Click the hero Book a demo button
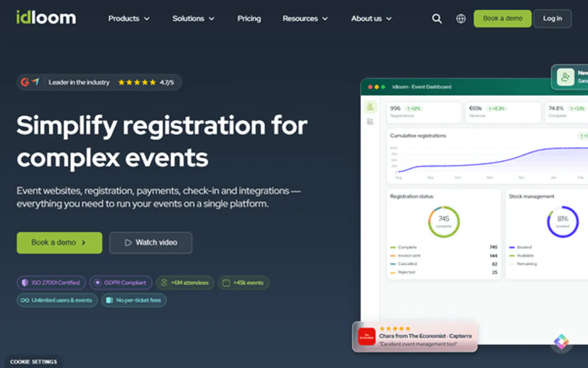 [59, 243]
